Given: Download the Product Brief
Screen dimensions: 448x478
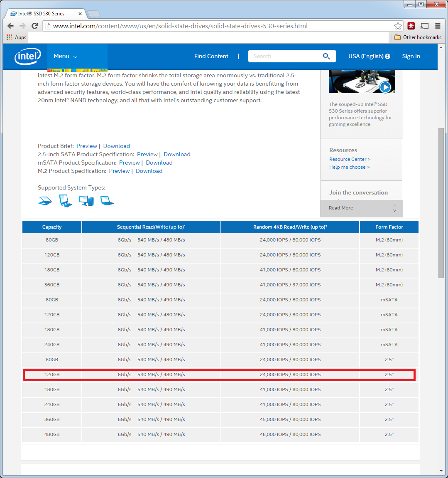Looking at the screenshot, I should coord(116,146).
